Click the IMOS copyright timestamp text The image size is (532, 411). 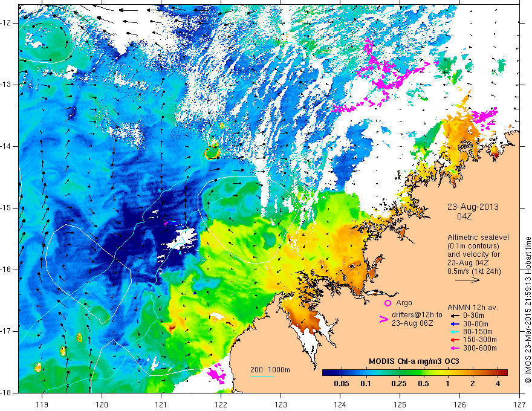coord(528,311)
